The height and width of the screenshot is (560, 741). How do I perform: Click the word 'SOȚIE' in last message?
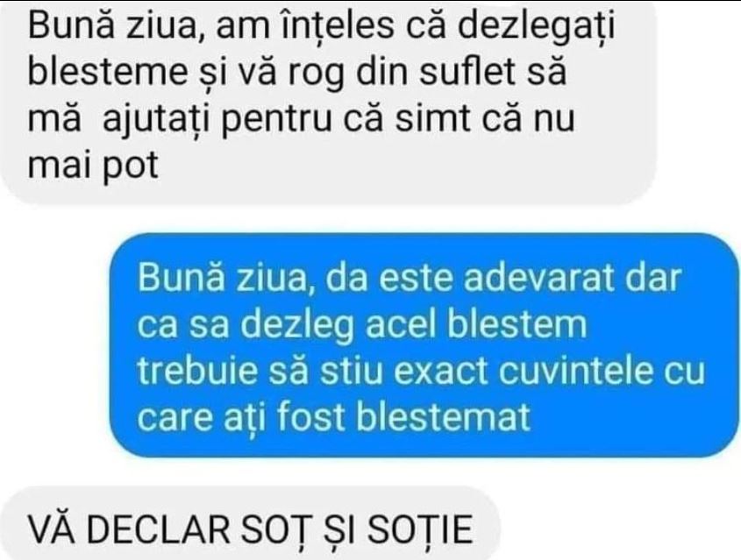[421, 530]
